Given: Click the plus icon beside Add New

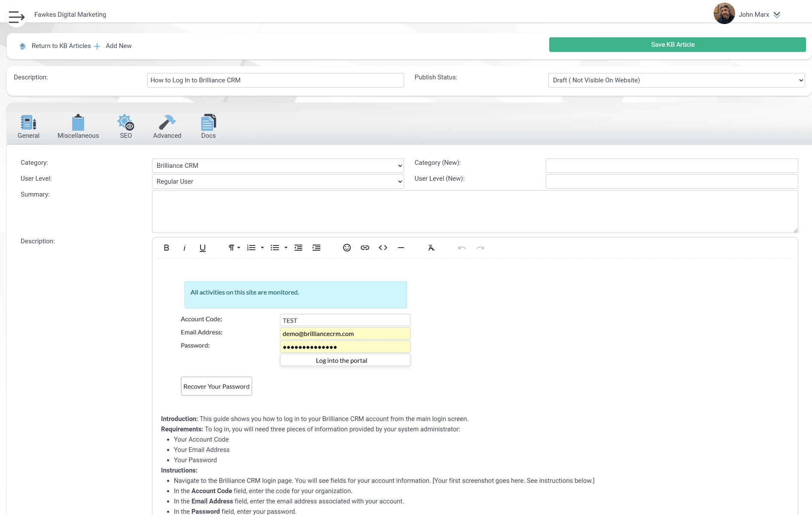Looking at the screenshot, I should click(97, 46).
